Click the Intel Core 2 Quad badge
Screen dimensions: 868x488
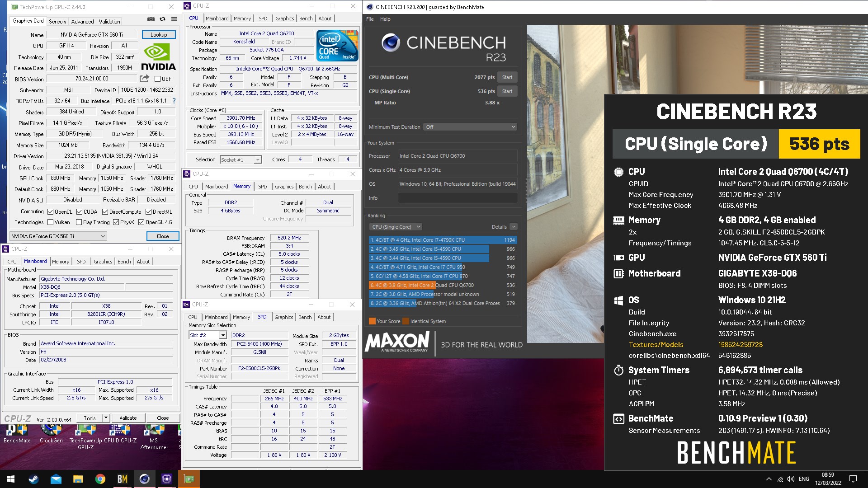click(337, 45)
